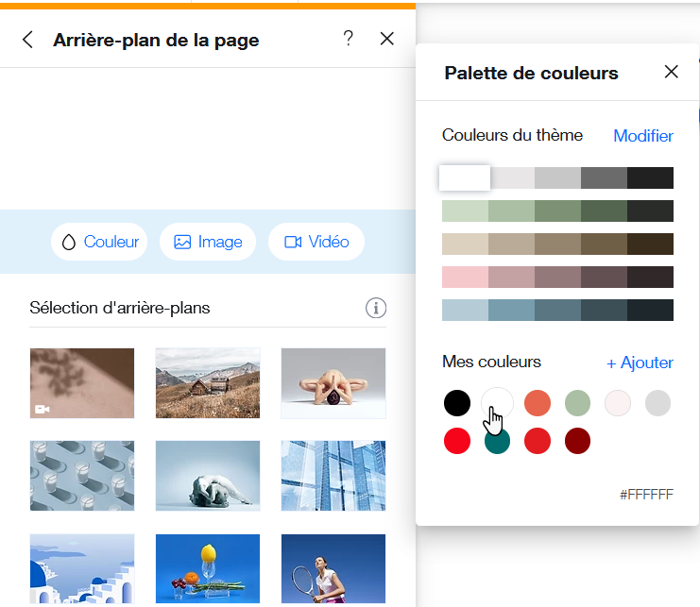Select the second steel blue theme swatch

point(512,310)
